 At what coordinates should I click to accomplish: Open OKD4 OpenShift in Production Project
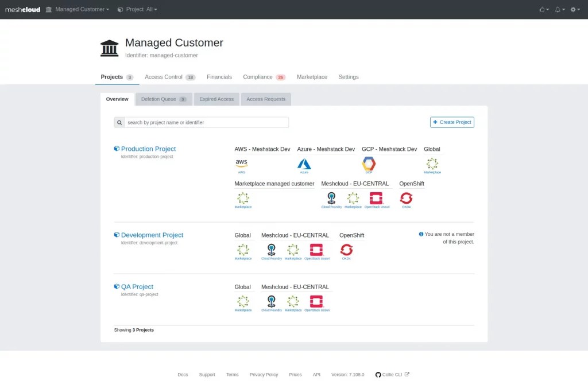pos(406,200)
